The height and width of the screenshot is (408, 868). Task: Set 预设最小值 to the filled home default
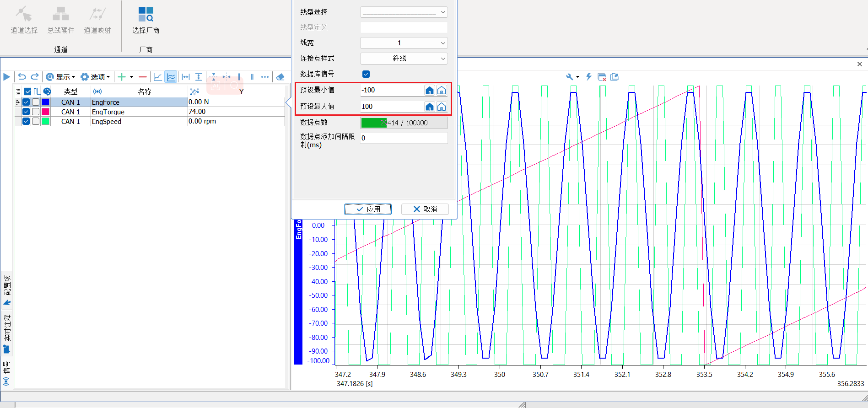tap(430, 90)
